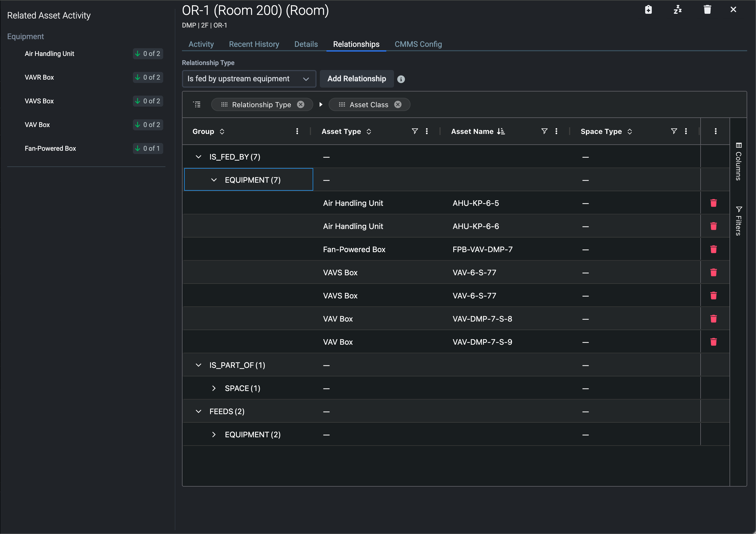Open the Relationship Type dropdown

pyautogui.click(x=249, y=79)
